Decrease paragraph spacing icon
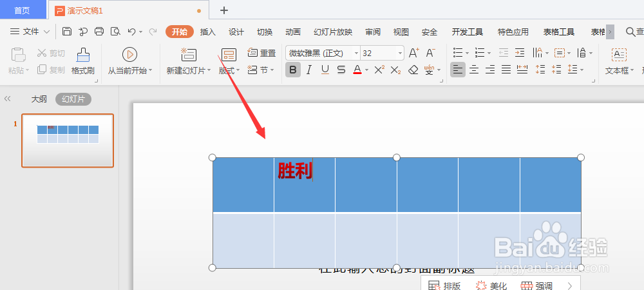644x290 pixels. [556, 70]
